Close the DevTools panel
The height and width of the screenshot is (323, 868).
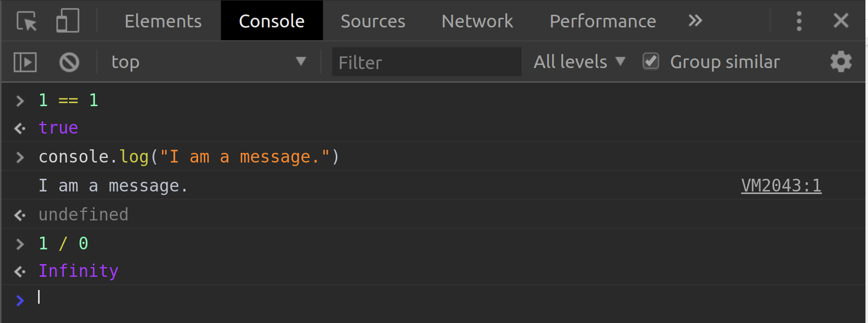pos(841,21)
